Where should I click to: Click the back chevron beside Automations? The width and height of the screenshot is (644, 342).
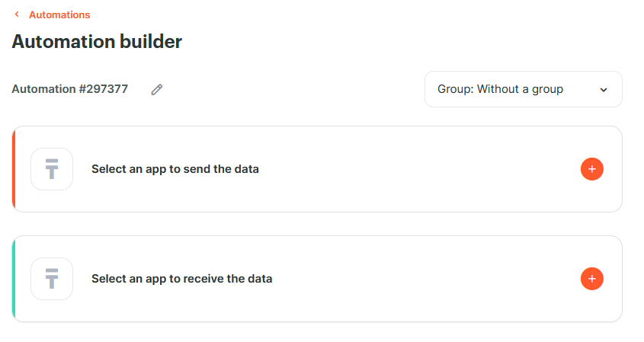point(17,14)
